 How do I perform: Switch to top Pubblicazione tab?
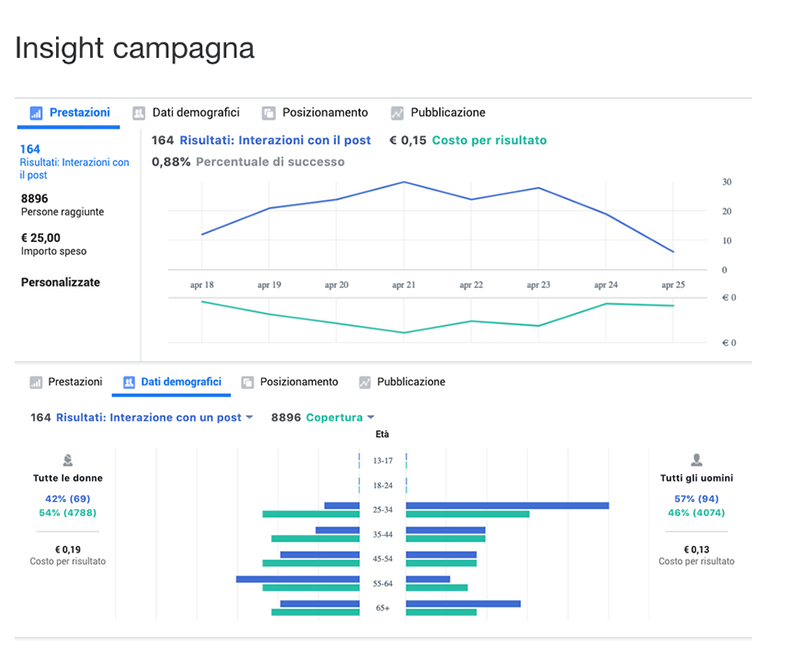point(448,113)
